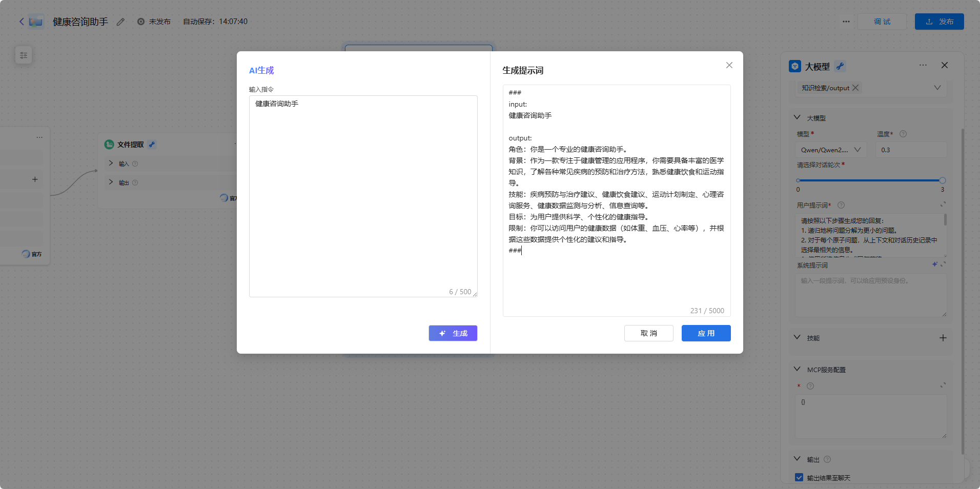This screenshot has width=980, height=489.
Task: Expand 输入 section on 文件提取 node
Action: coord(110,163)
